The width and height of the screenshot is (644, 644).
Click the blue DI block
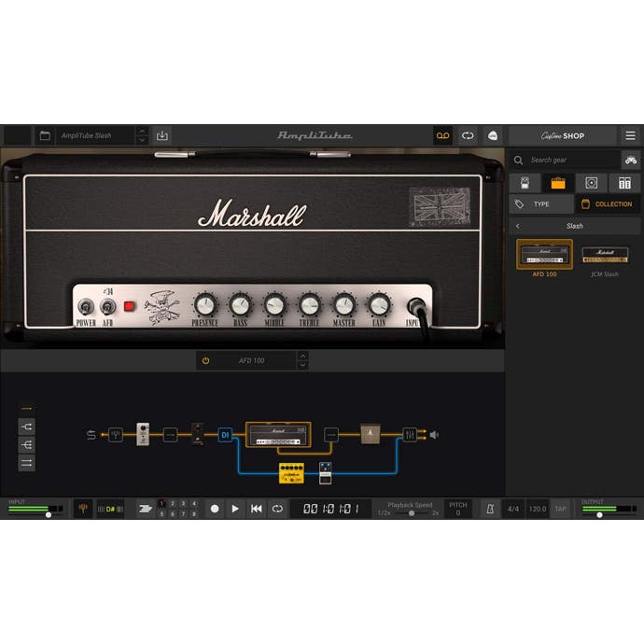[x=225, y=435]
